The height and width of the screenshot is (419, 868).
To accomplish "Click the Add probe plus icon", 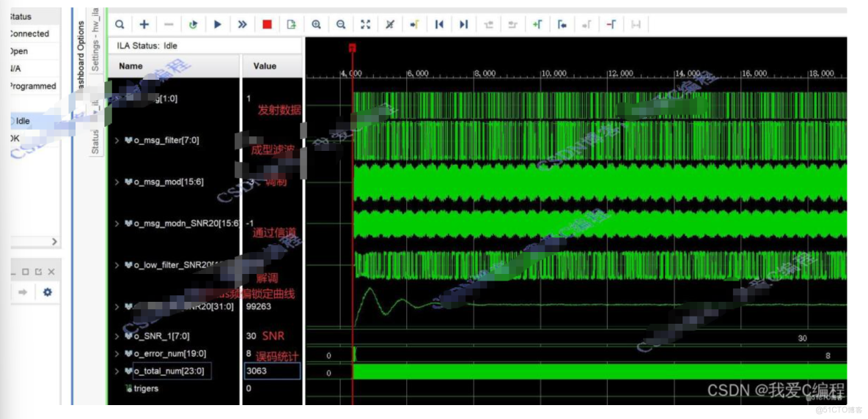I will [144, 24].
